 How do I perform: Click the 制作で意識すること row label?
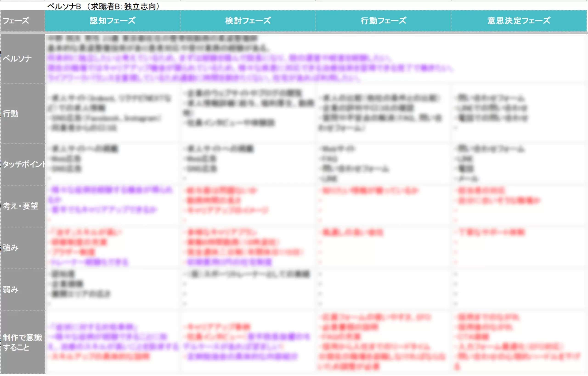(23, 342)
